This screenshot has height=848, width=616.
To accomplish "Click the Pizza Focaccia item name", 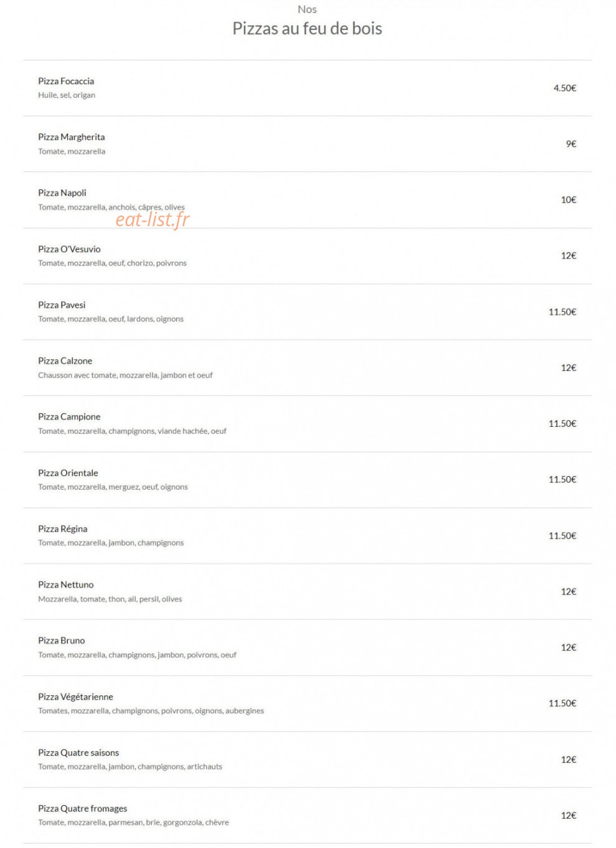I will pos(66,81).
